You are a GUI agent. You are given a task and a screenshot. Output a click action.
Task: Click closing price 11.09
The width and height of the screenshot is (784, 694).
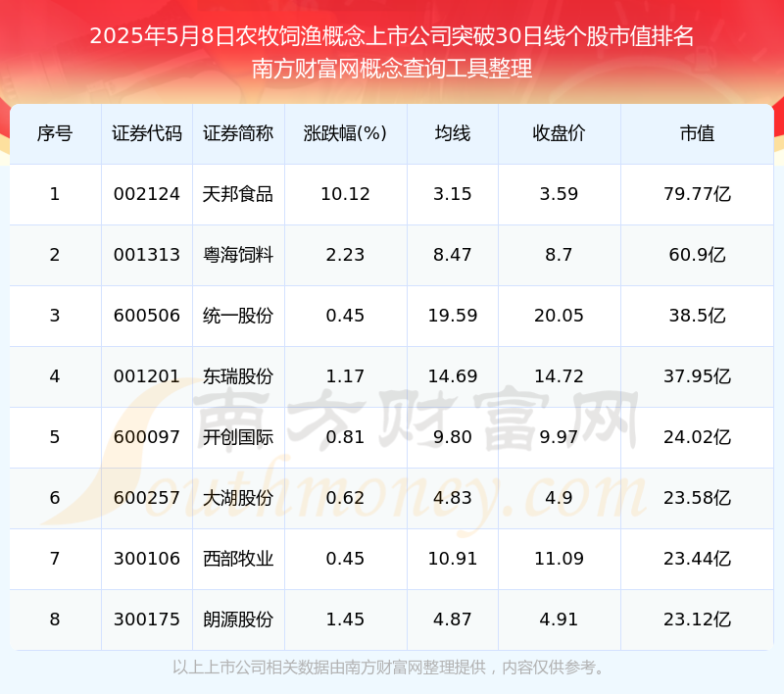coord(559,559)
